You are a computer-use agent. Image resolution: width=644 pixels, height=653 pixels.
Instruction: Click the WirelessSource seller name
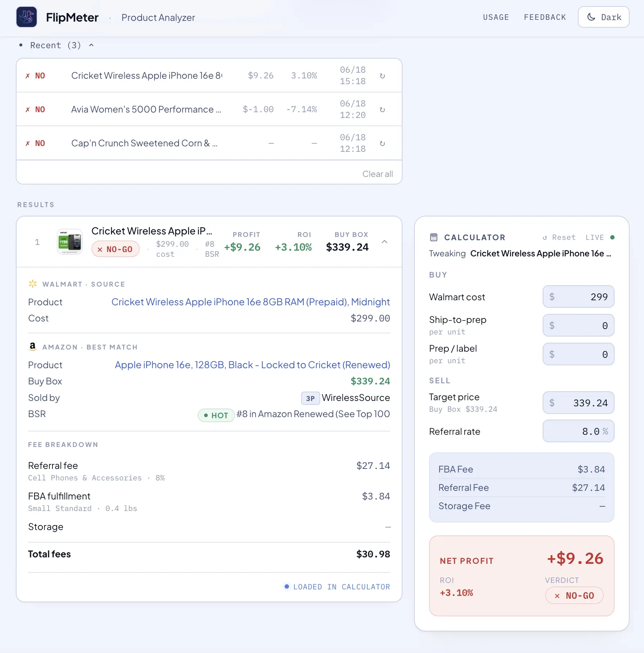pos(356,398)
